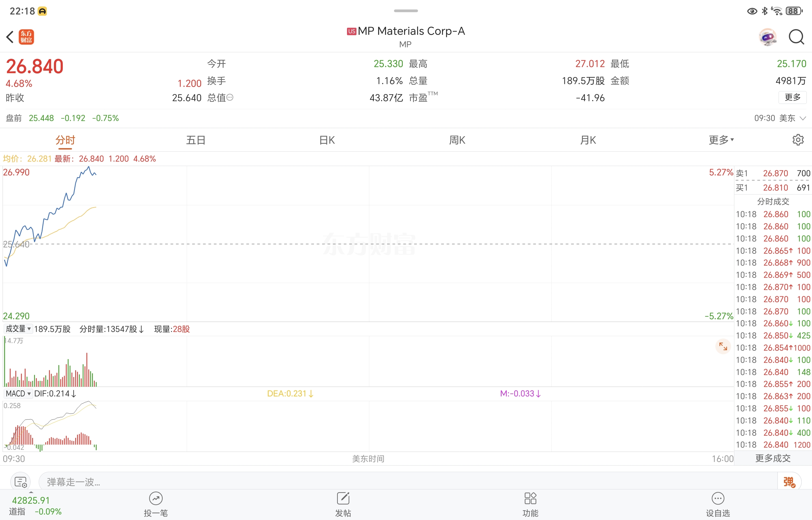Image resolution: width=812 pixels, height=520 pixels.
Task: Tap the 26.840 latest price
Action: (35, 66)
